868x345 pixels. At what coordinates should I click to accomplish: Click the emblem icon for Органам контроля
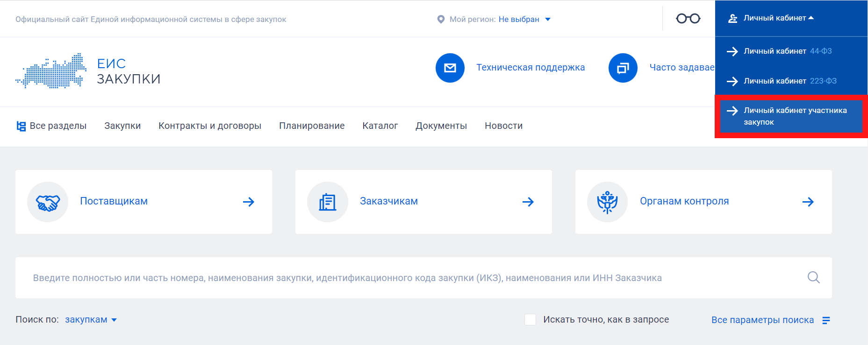(607, 202)
